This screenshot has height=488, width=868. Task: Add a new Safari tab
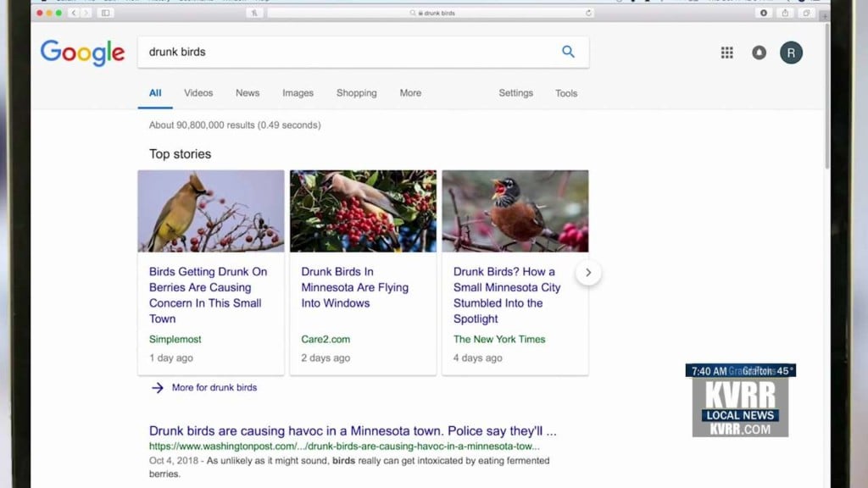coord(824,16)
